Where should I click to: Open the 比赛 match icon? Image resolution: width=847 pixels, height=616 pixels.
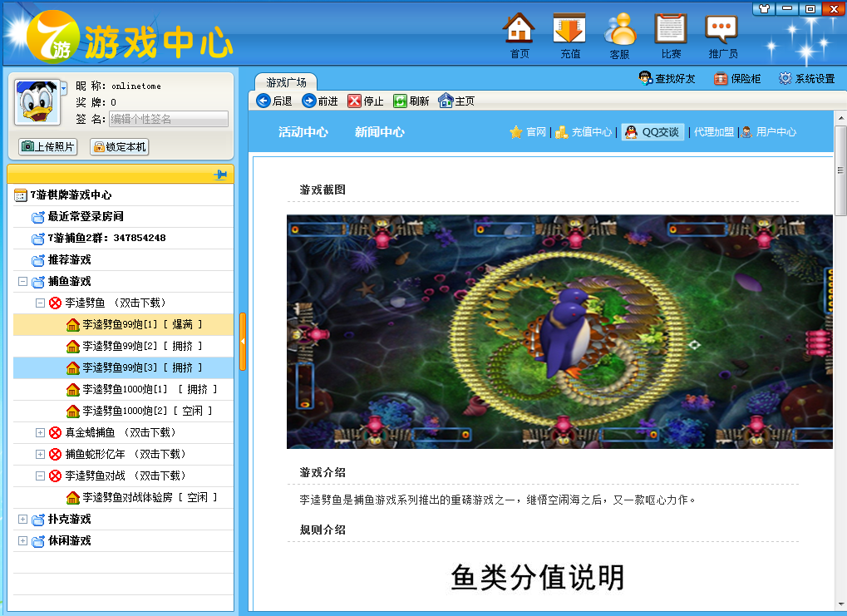(x=671, y=36)
